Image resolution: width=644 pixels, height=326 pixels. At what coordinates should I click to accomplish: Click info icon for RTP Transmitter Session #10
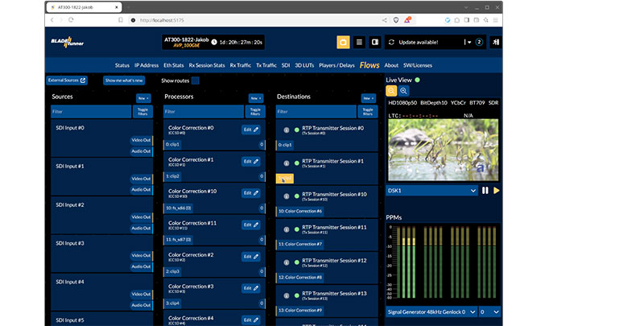pos(285,196)
